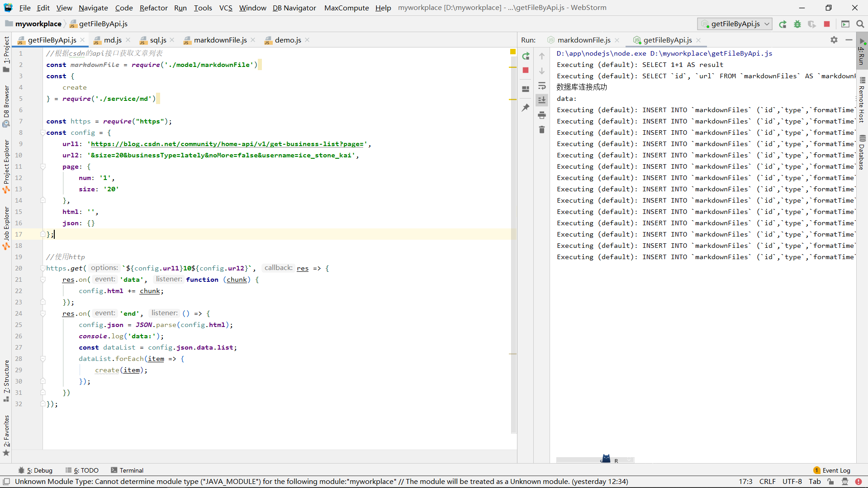The width and height of the screenshot is (868, 488).
Task: Click the red error indicator in status bar
Action: click(859, 482)
